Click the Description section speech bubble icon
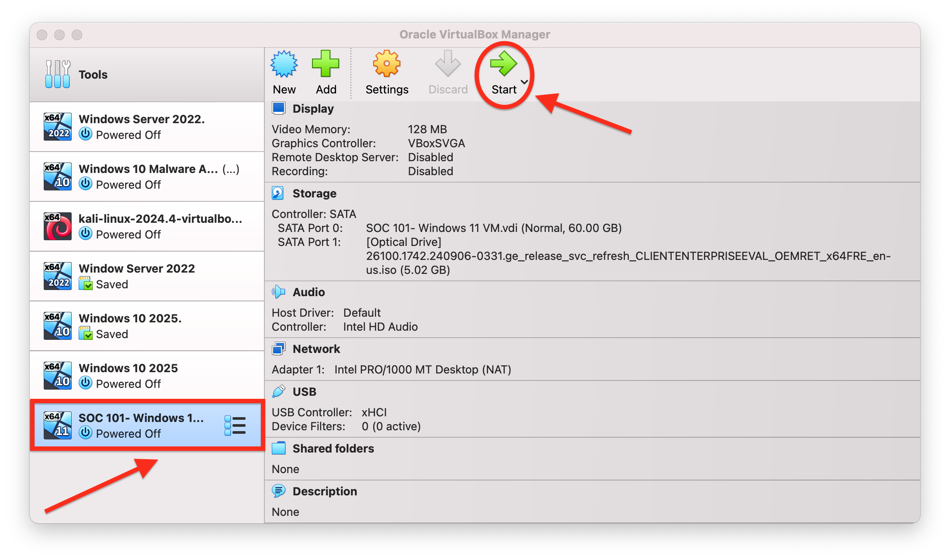 pos(278,491)
